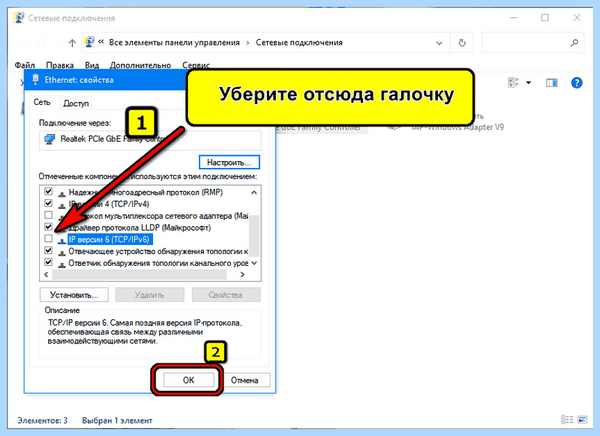Switch to details view in status bar
Viewport: 600px width, 436px height.
click(567, 420)
